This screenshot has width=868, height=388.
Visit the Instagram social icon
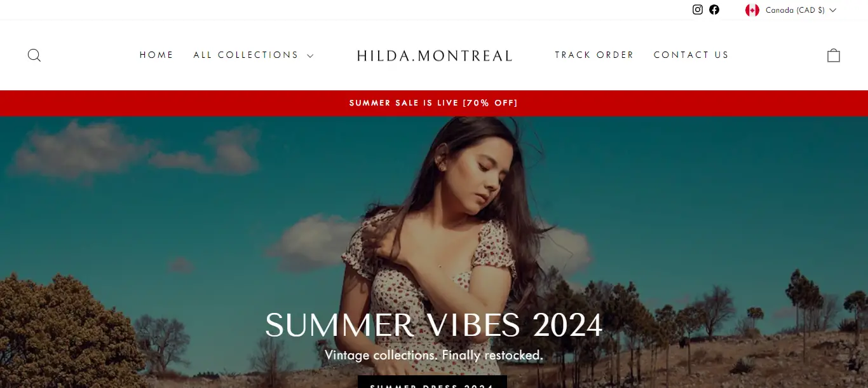698,10
